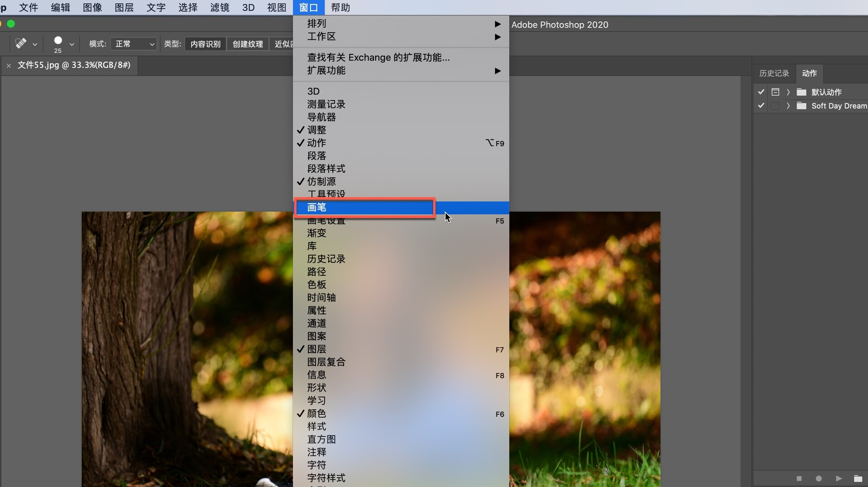Viewport: 868px width, 487px height.
Task: Show the 渐变 panel
Action: pos(401,233)
